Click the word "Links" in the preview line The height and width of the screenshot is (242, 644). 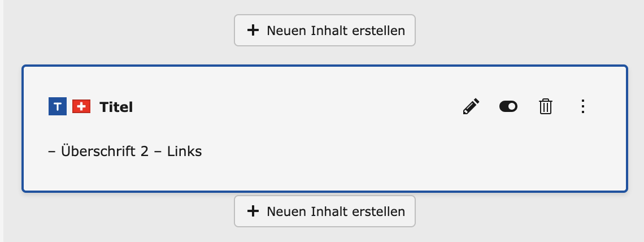[x=185, y=152]
